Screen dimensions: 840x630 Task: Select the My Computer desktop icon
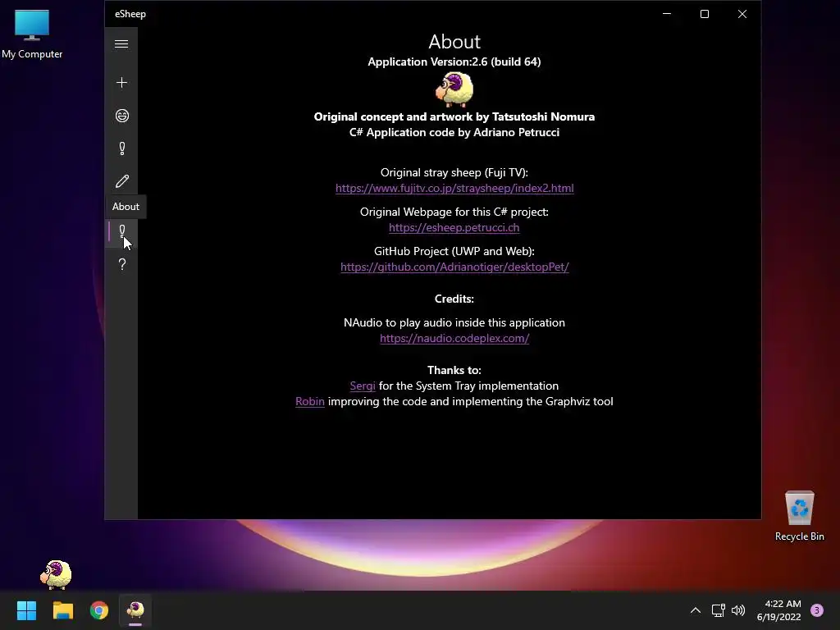[32, 34]
